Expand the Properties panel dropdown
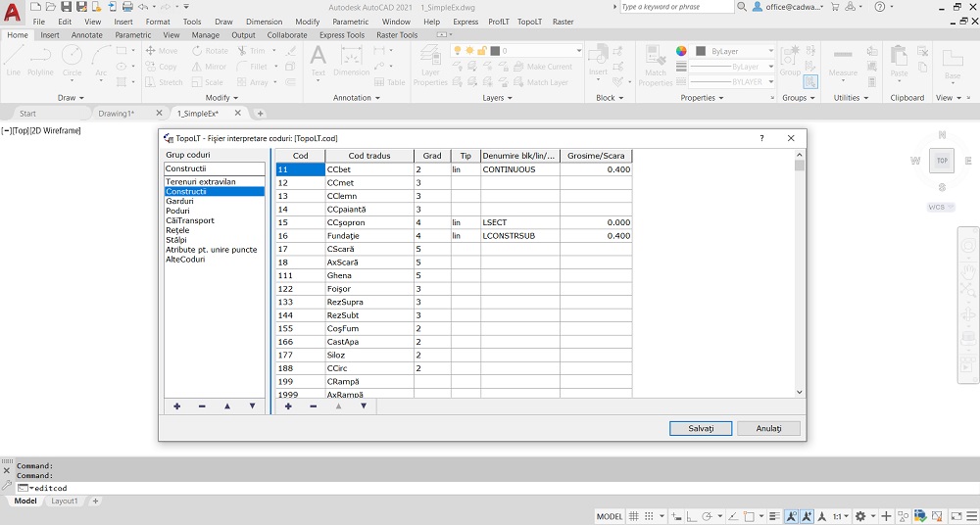Viewport: 980px width, 525px height. point(703,98)
